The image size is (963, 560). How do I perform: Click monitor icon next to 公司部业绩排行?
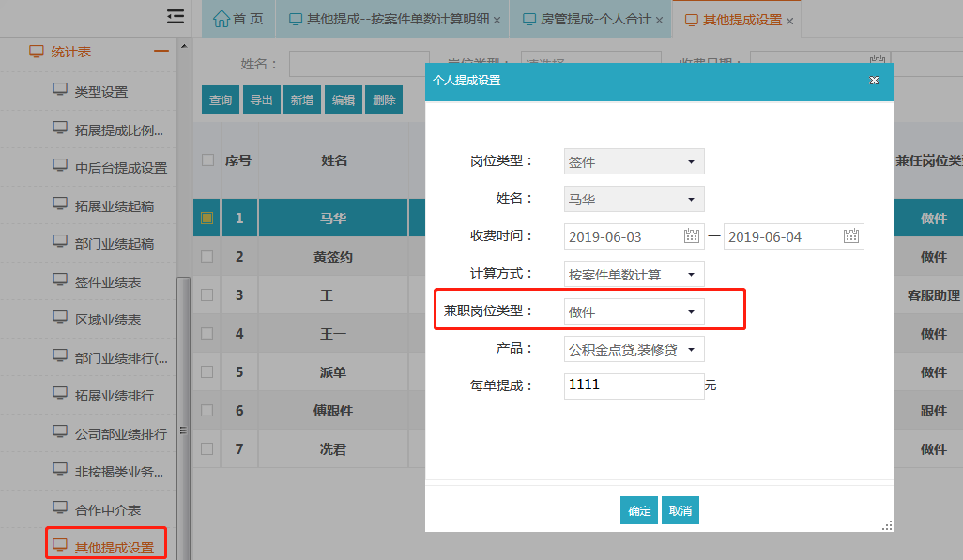(59, 432)
